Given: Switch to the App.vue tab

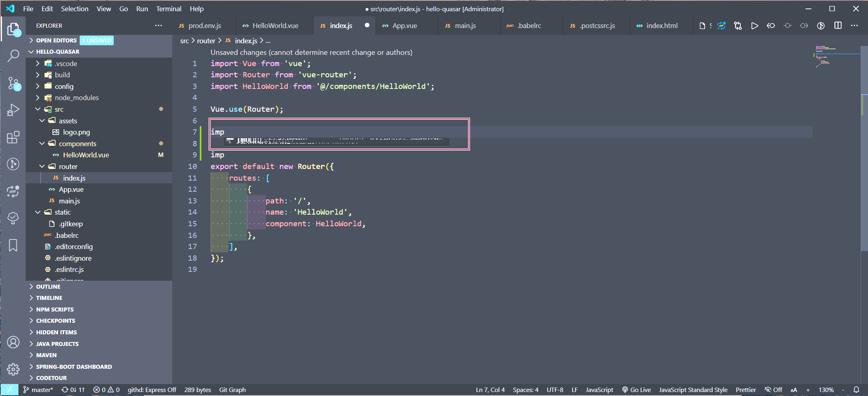Looking at the screenshot, I should pos(405,25).
